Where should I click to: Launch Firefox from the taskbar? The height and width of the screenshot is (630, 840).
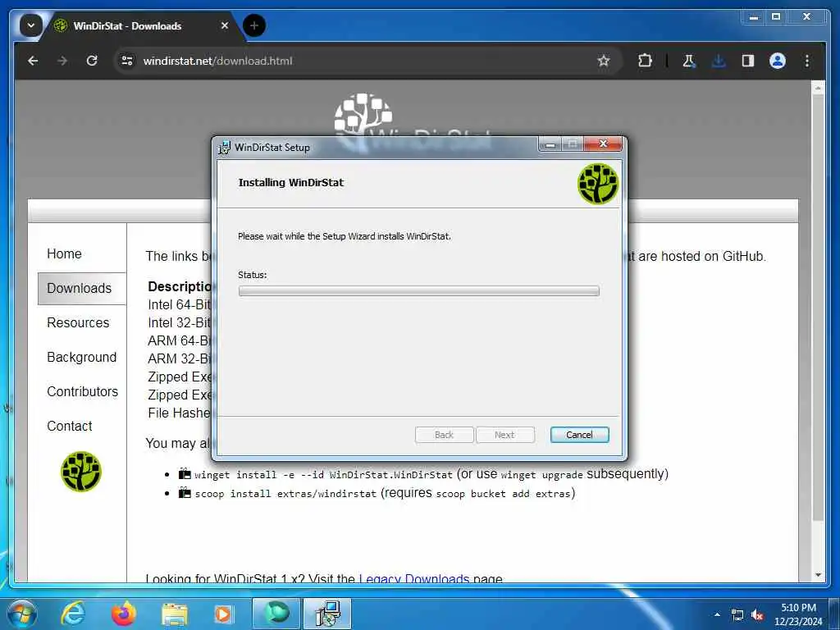(123, 614)
